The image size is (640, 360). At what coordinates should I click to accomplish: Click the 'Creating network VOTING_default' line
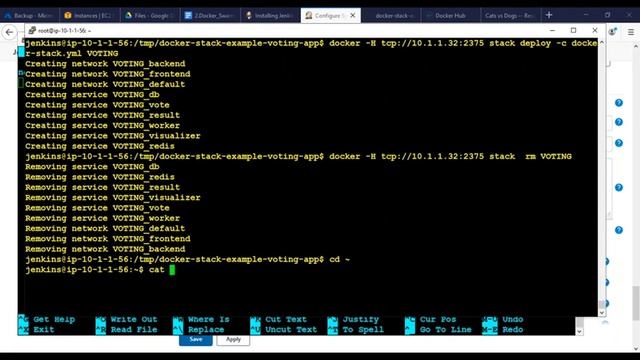105,84
